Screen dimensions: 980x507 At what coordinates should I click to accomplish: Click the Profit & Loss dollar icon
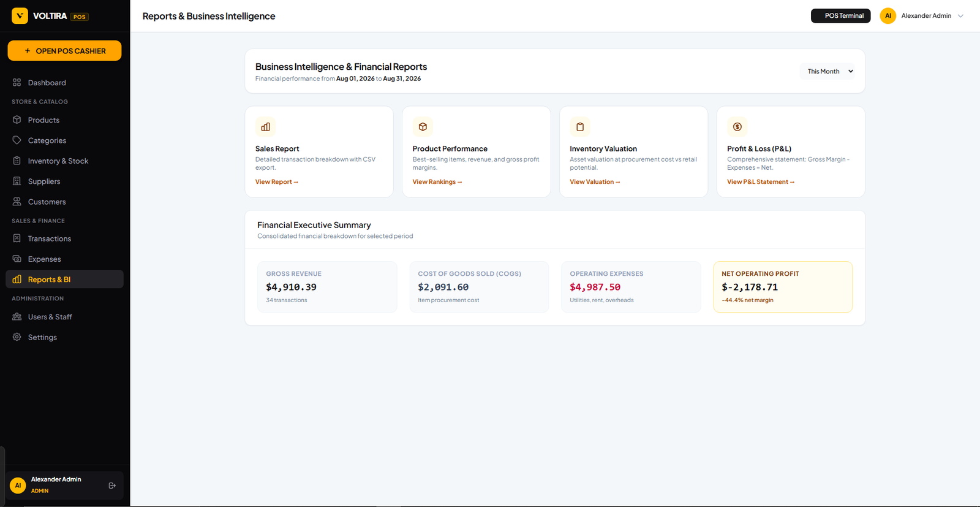click(x=737, y=127)
